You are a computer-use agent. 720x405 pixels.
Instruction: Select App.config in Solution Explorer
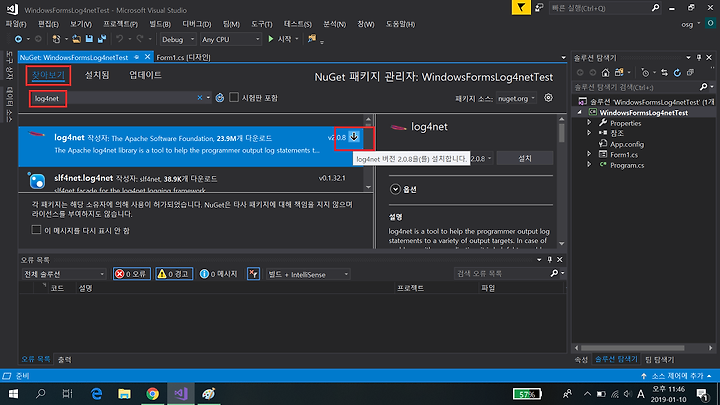627,144
